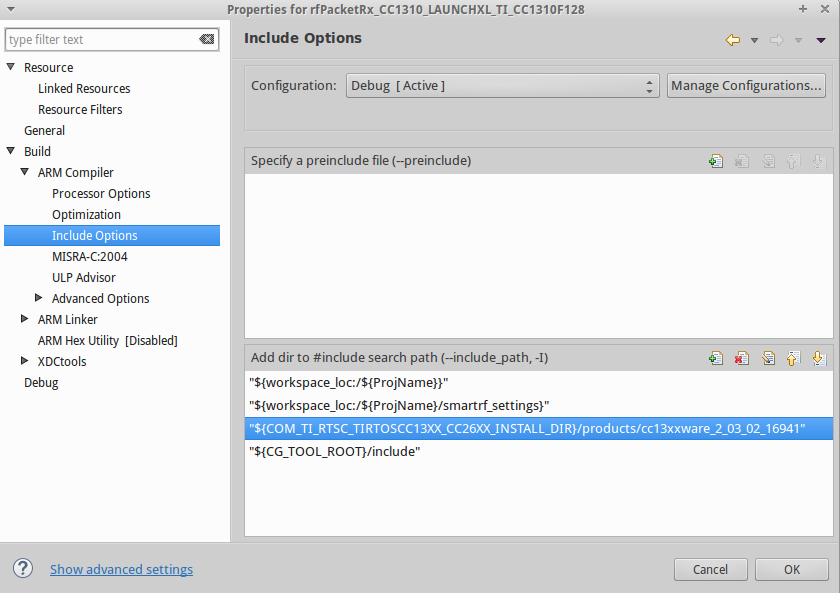Go back to previous properties page
840x593 pixels.
click(x=732, y=40)
